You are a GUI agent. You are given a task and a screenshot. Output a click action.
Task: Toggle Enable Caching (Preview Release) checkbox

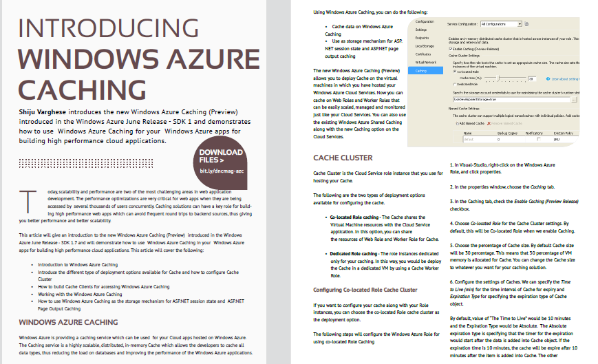(450, 49)
